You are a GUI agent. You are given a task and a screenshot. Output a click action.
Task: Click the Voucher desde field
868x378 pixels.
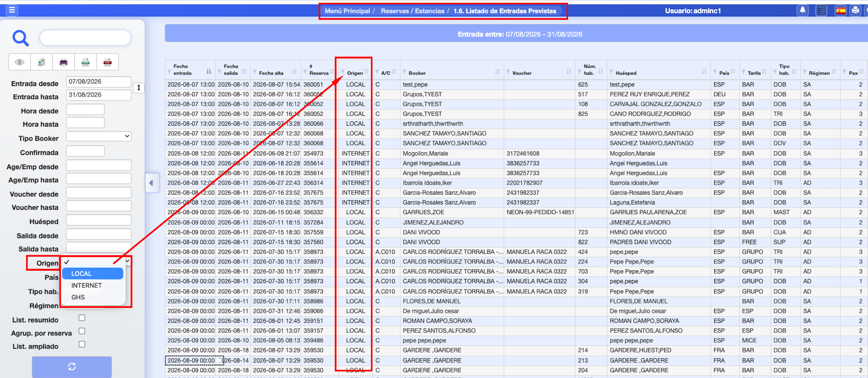coord(99,193)
